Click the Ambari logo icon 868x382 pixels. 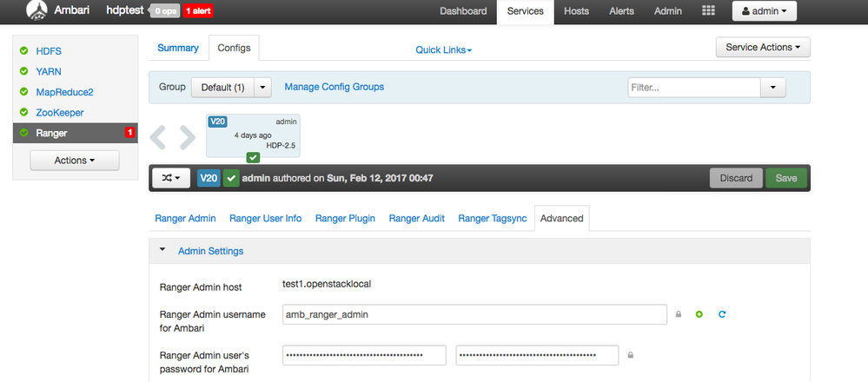[x=38, y=11]
